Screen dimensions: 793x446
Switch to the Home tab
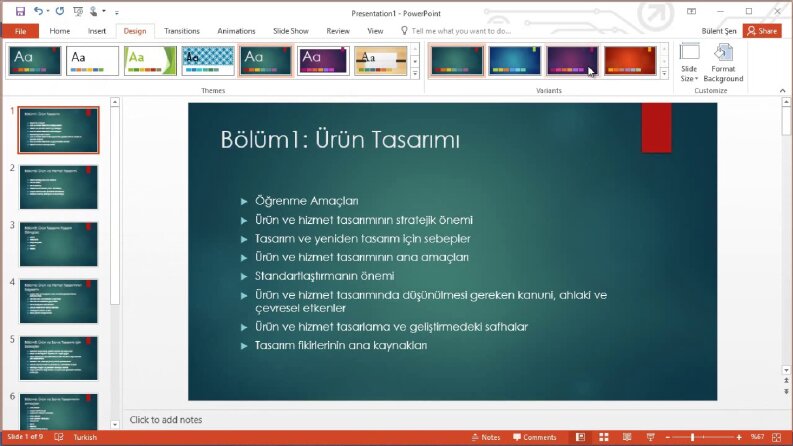click(60, 31)
